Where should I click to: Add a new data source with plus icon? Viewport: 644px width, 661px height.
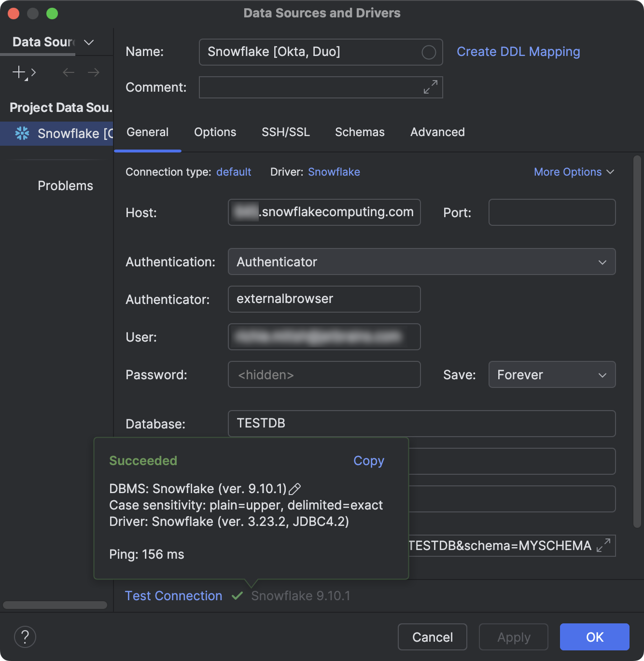coord(18,72)
